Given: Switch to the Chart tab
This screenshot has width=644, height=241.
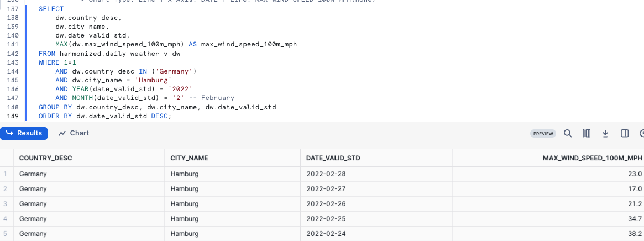Looking at the screenshot, I should (74, 133).
